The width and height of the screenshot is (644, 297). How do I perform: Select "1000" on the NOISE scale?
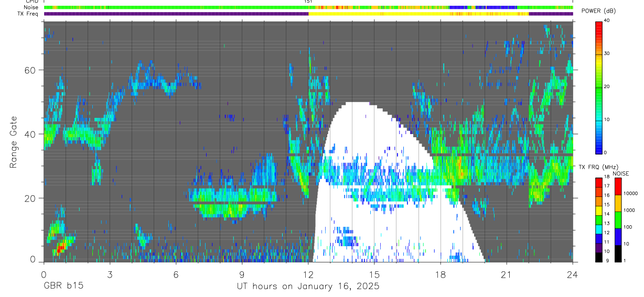pos(629,210)
